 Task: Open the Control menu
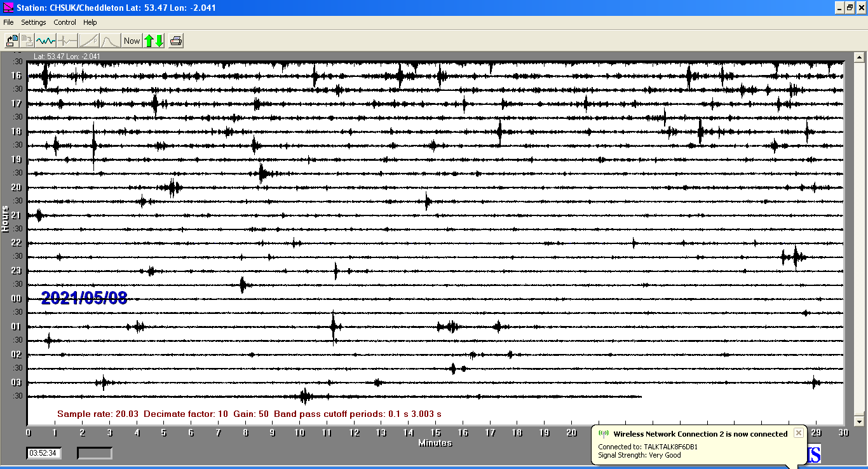[x=65, y=22]
